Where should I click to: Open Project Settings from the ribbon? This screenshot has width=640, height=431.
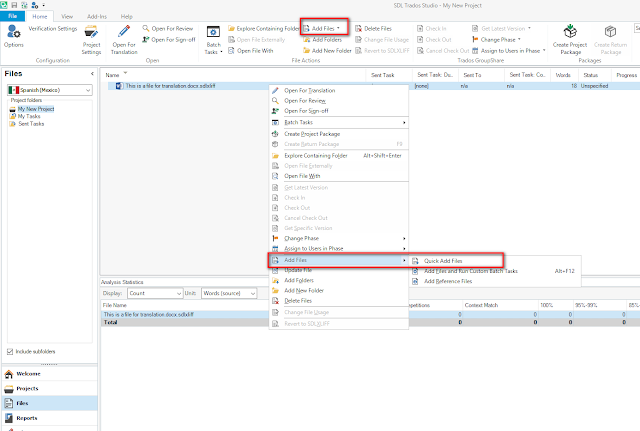[91, 40]
